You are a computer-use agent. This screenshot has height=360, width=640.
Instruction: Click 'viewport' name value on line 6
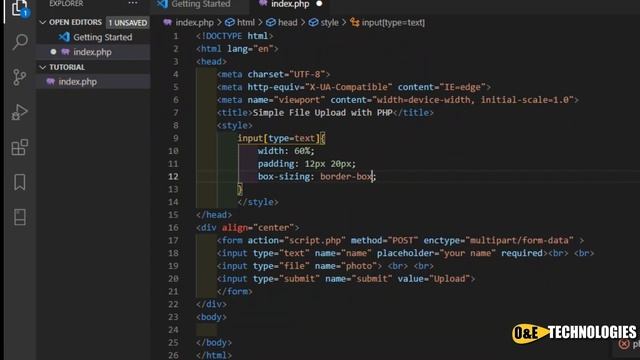click(x=299, y=100)
